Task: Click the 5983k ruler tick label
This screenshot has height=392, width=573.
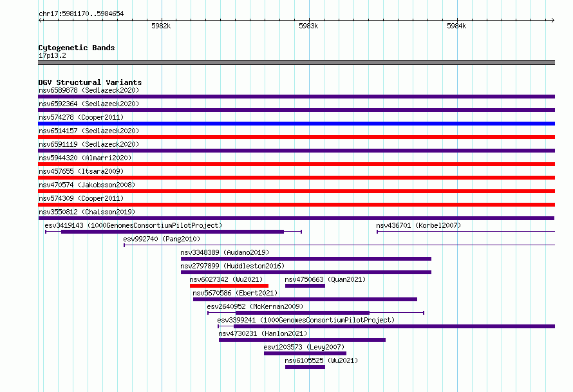Action: pos(308,26)
